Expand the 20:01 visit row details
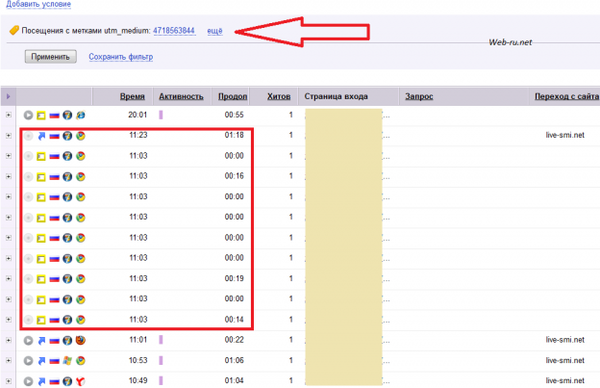600x388 pixels. [x=8, y=115]
